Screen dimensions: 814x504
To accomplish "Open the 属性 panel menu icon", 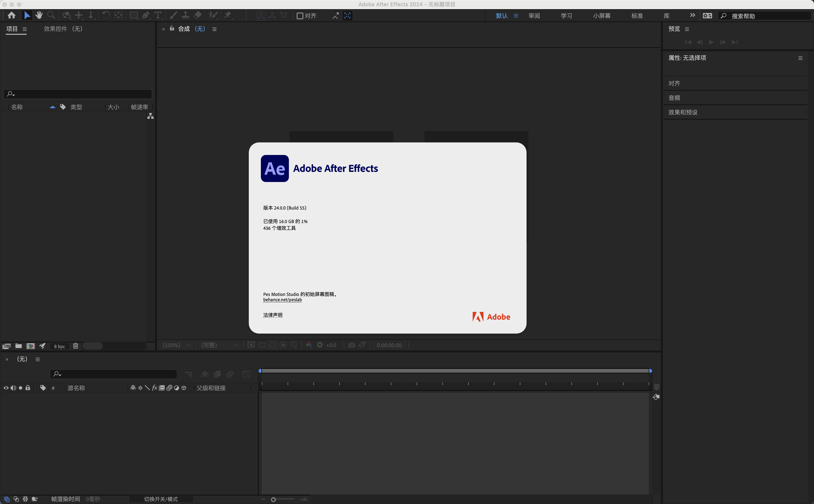I will coord(800,58).
